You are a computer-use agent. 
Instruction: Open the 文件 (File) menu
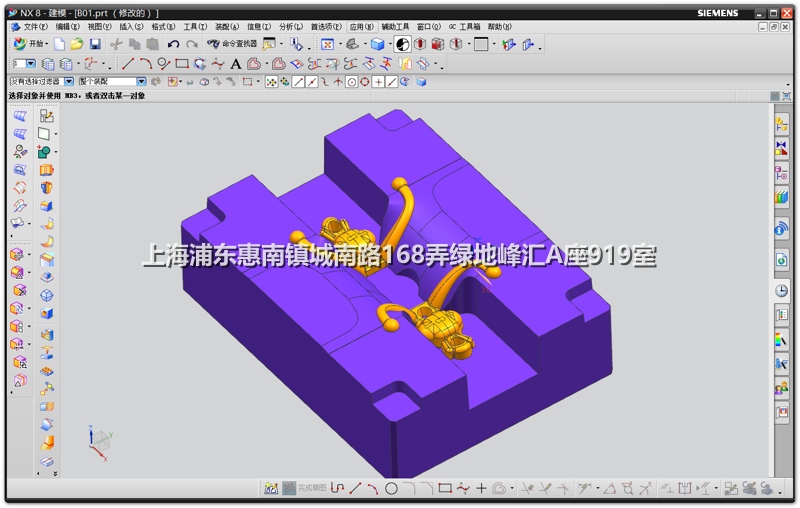tap(34, 27)
